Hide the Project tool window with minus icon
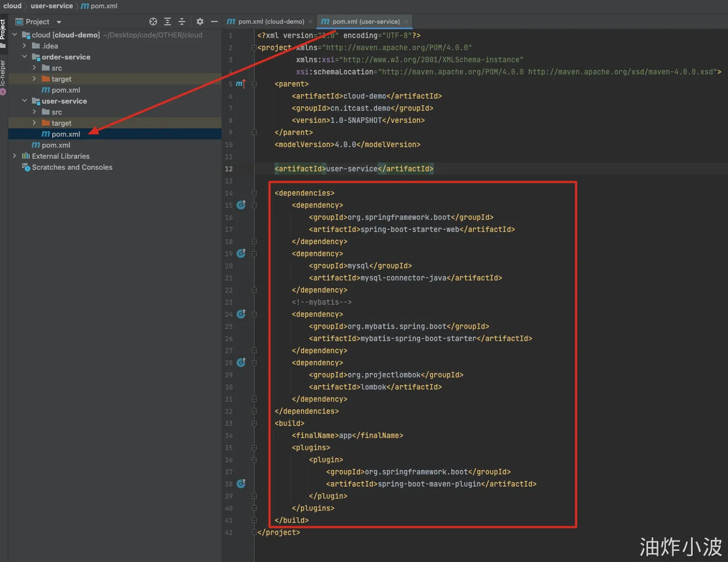The height and width of the screenshot is (562, 728). (214, 21)
